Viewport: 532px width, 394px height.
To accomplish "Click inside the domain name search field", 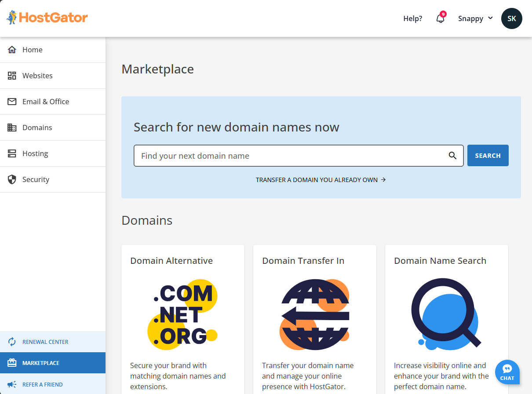I will 264,156.
